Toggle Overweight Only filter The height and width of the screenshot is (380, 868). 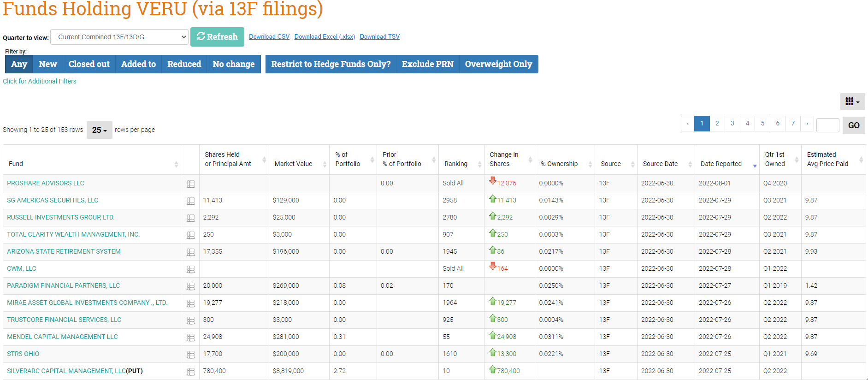click(498, 64)
